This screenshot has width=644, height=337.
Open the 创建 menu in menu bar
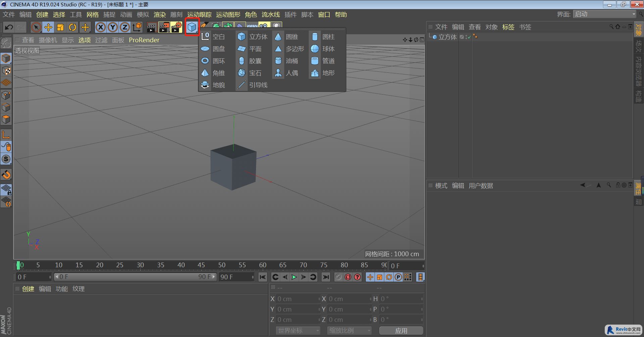click(42, 15)
